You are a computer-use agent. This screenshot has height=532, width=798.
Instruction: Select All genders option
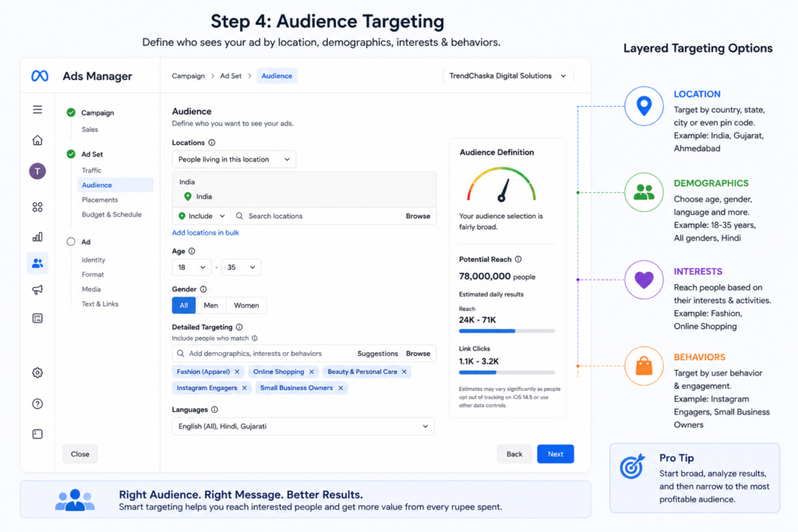tap(184, 305)
